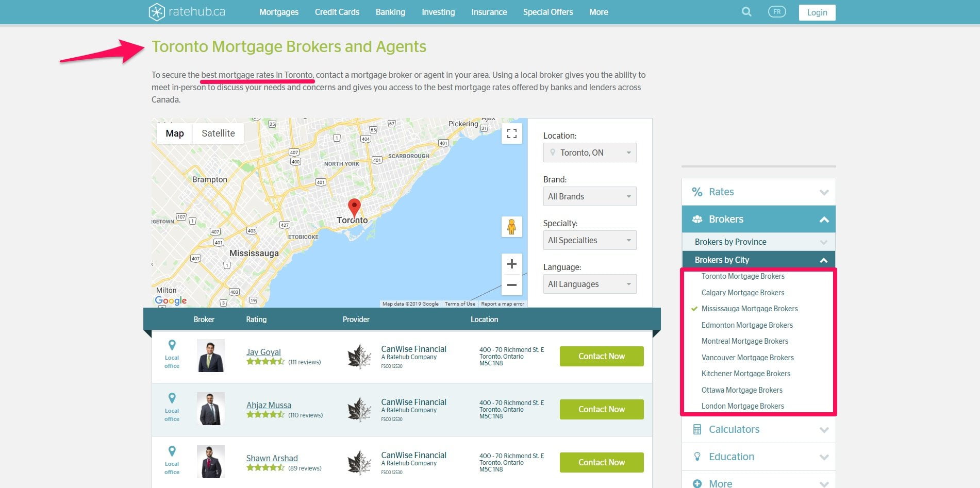
Task: Open Shawn Arshad broker profile link
Action: point(272,458)
